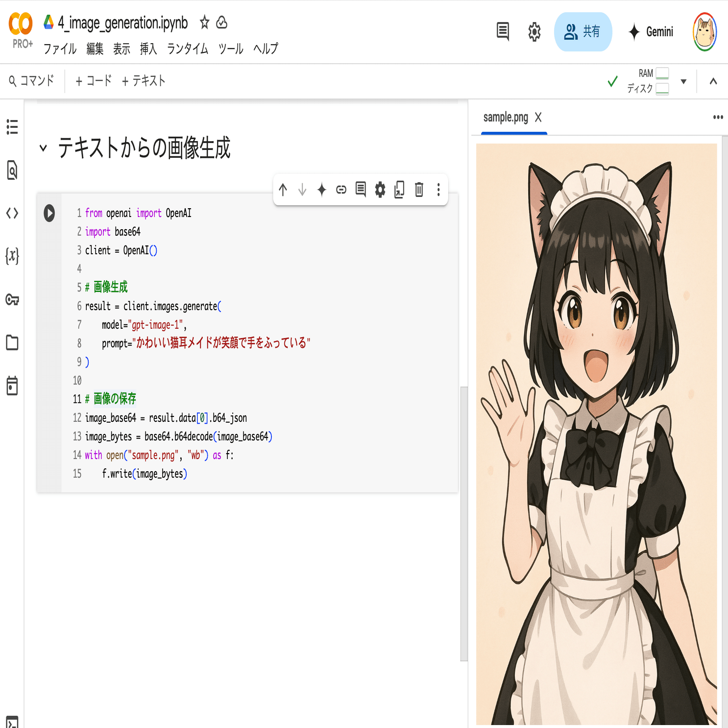
Task: Move the code cell up
Action: click(x=283, y=190)
